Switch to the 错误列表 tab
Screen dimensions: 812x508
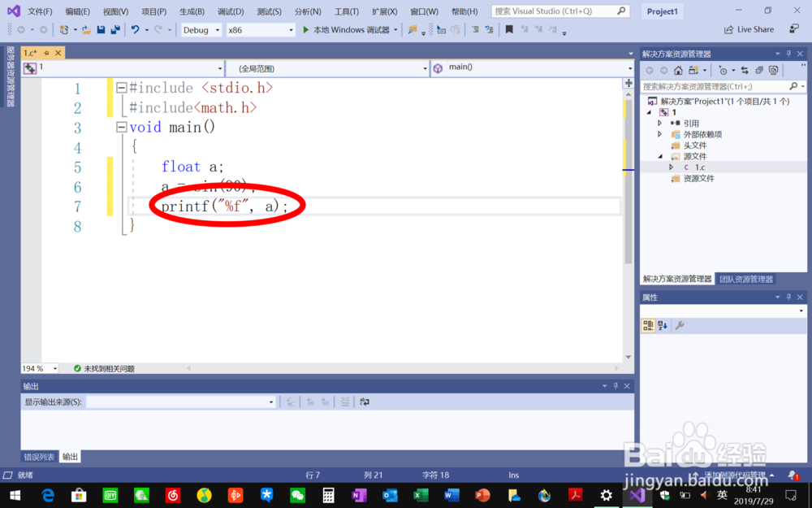(x=39, y=457)
